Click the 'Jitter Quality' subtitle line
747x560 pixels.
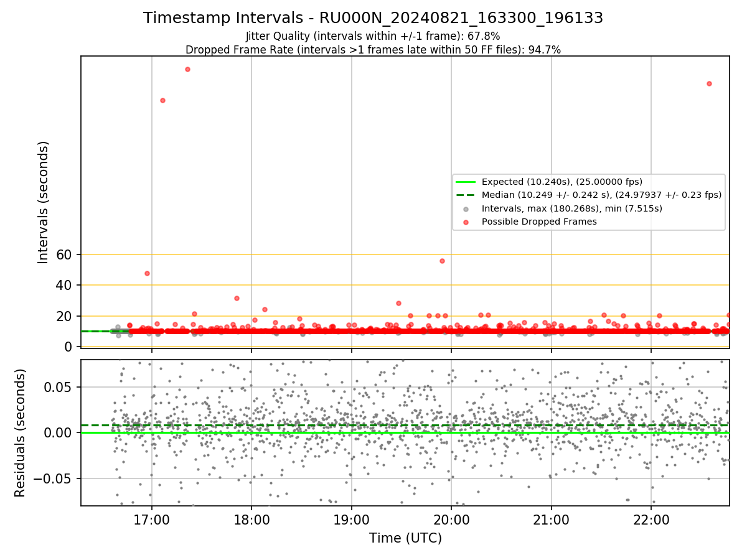tap(373, 36)
